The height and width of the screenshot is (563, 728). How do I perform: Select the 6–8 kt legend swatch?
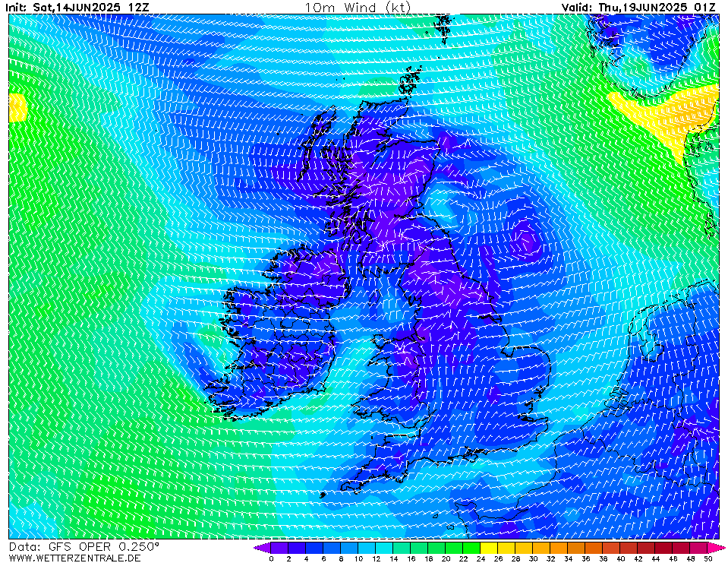[x=332, y=548]
